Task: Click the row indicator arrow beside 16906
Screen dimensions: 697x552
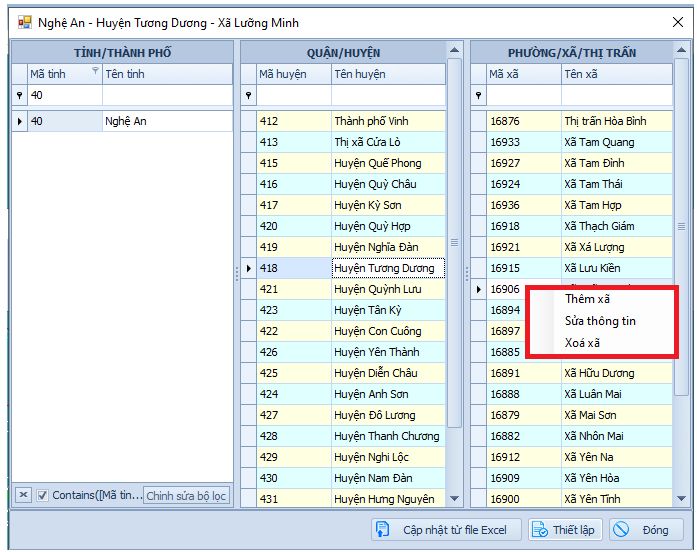Action: (478, 289)
